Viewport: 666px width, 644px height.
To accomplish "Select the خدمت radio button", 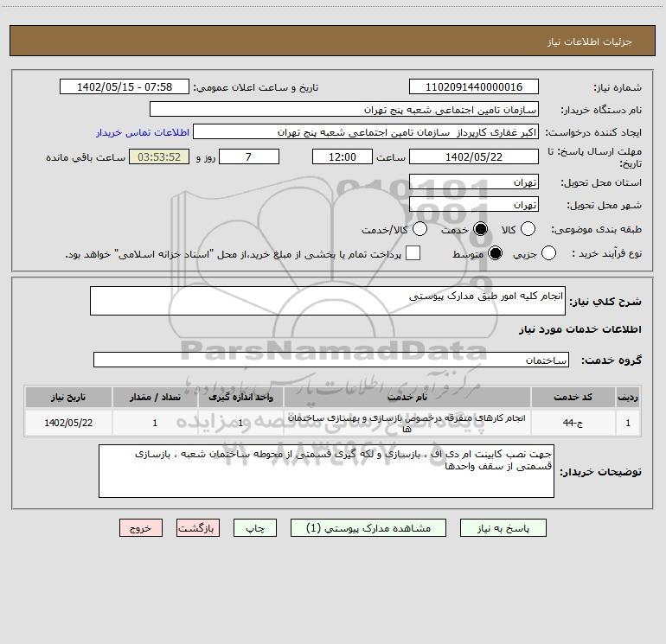I will [480, 229].
